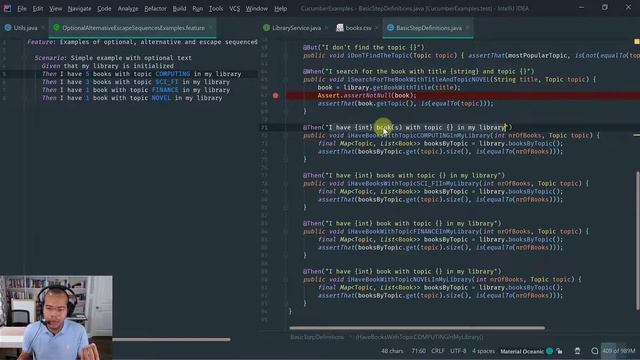The height and width of the screenshot is (360, 640).
Task: Switch to the LibraryService.java tab
Action: point(296,28)
